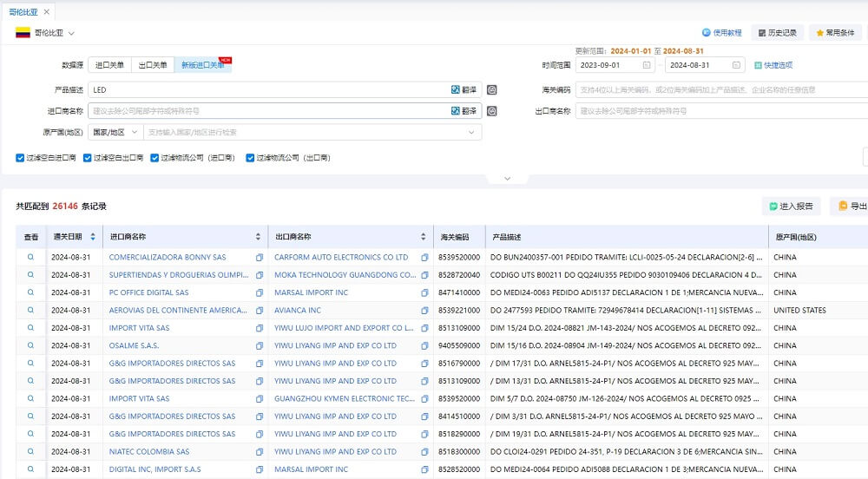Viewport: 868px width, 479px height.
Task: Copy exporter name AVIANCA INC
Action: (424, 311)
